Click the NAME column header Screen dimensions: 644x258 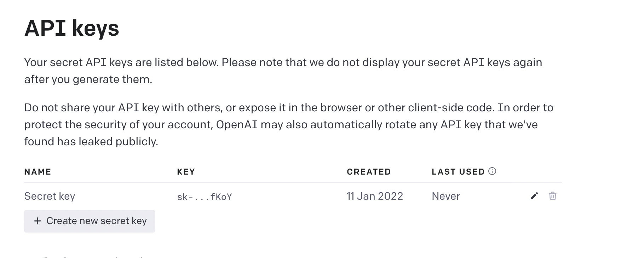pyautogui.click(x=38, y=172)
